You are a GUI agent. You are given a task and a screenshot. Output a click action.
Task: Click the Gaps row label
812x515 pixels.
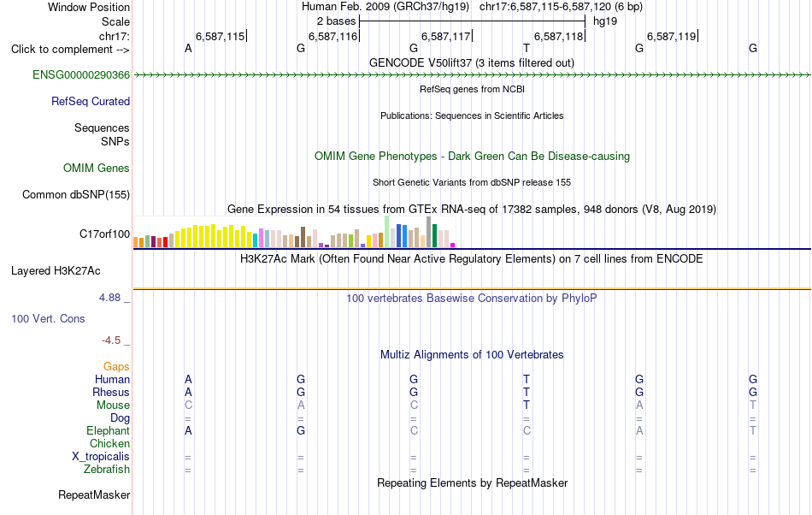116,367
